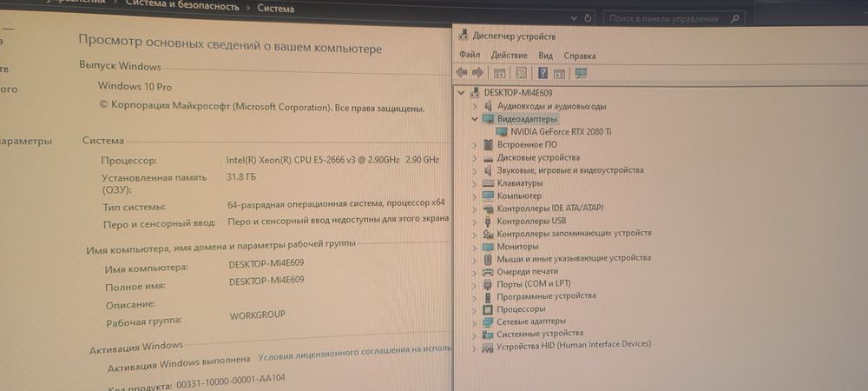Screen dimensions: 868x391
Task: Click the processor value Intel(R) Xeon(R) CPU E5-2666 v3
Action: 332,160
